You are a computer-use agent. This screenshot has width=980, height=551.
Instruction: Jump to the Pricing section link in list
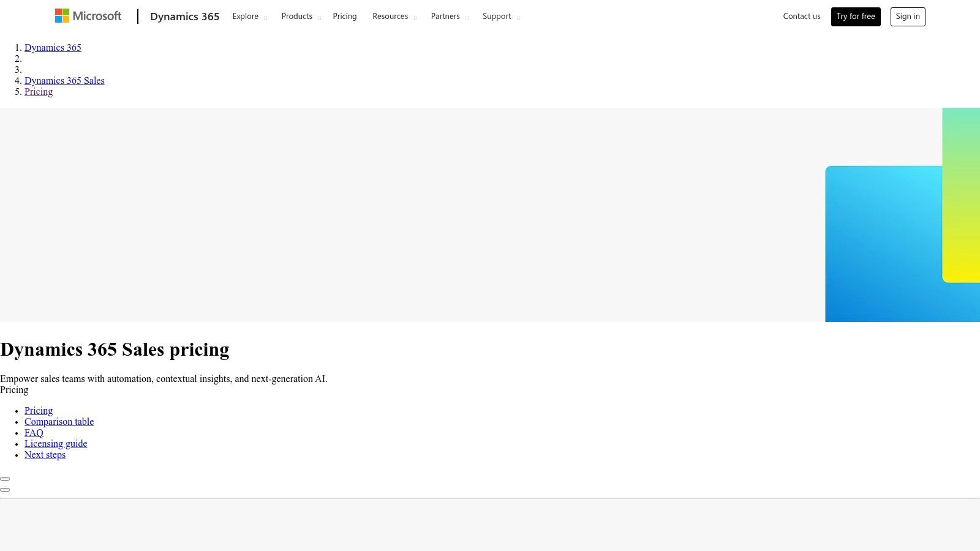(x=39, y=411)
